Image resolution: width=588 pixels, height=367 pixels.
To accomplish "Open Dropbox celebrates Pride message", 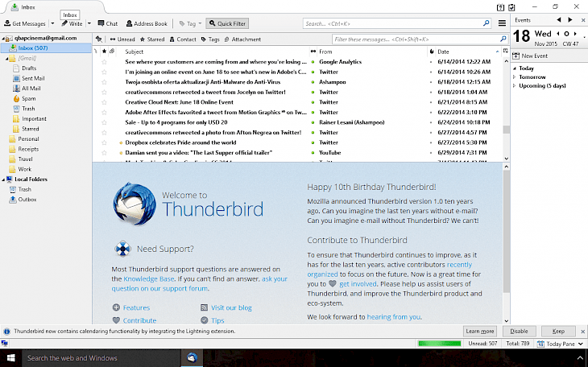I will coord(180,142).
